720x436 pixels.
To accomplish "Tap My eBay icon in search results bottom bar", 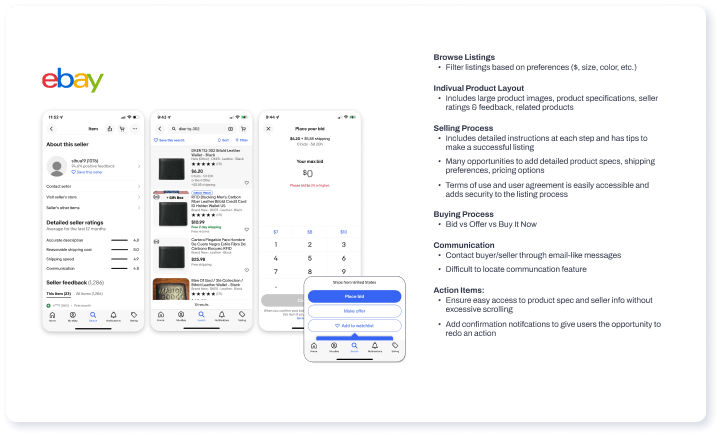I will [181, 316].
